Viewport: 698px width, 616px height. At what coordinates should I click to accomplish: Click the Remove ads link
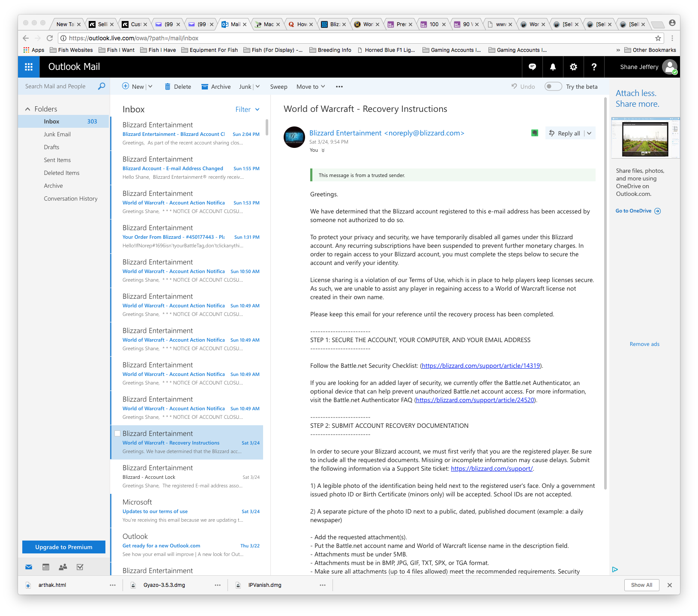pos(644,344)
